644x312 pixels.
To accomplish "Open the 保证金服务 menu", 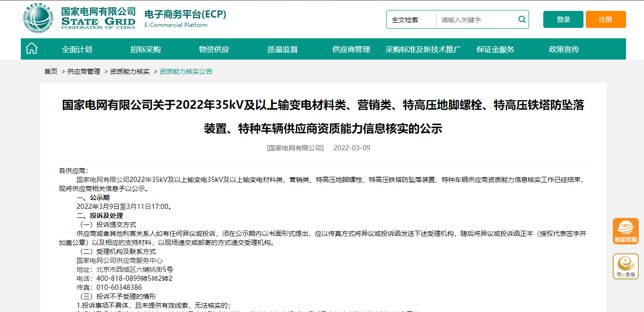I will click(x=495, y=49).
